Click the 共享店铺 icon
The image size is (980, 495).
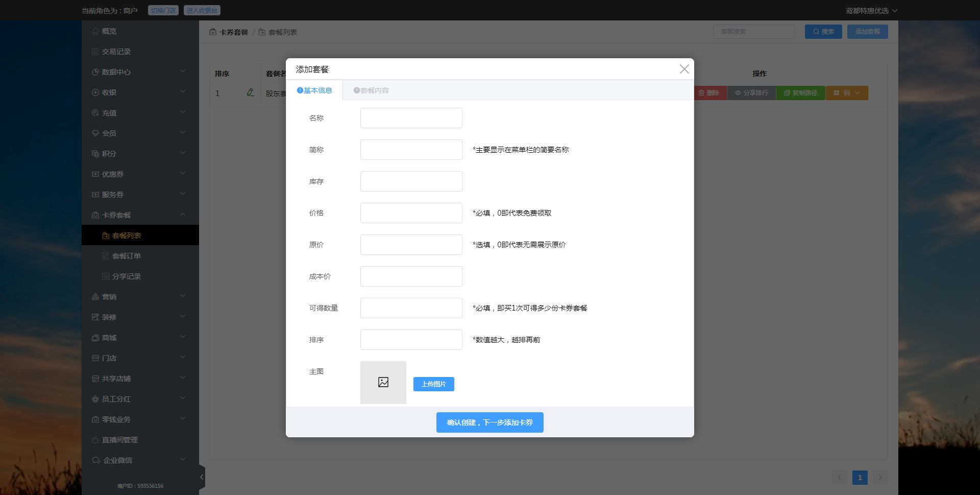pos(95,379)
